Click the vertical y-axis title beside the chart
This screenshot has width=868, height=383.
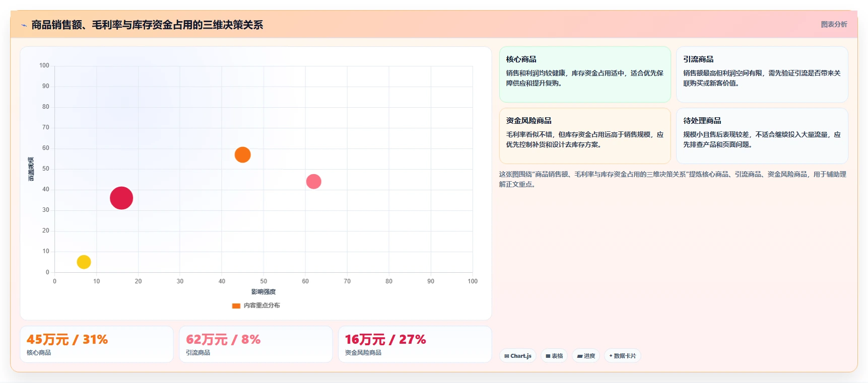pyautogui.click(x=31, y=169)
